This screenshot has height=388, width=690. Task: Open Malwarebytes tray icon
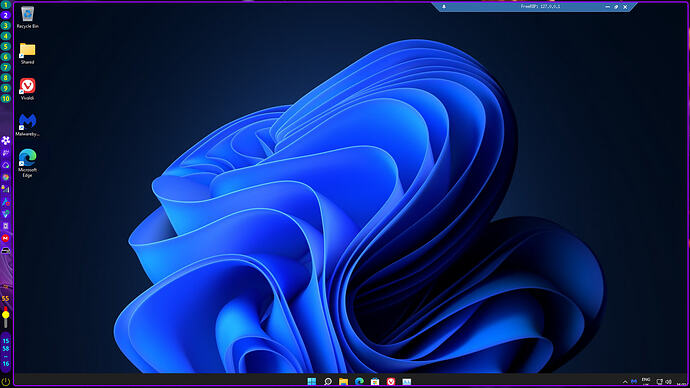tap(634, 382)
